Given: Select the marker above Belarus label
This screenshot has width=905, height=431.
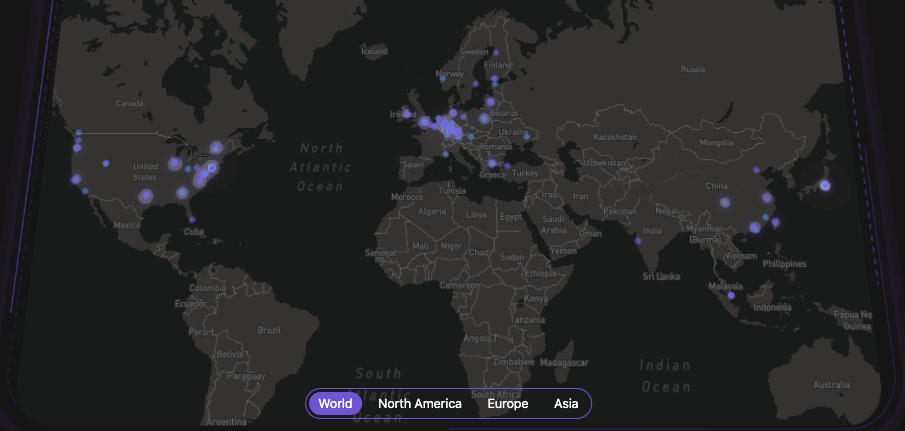Looking at the screenshot, I should pyautogui.click(x=491, y=102).
